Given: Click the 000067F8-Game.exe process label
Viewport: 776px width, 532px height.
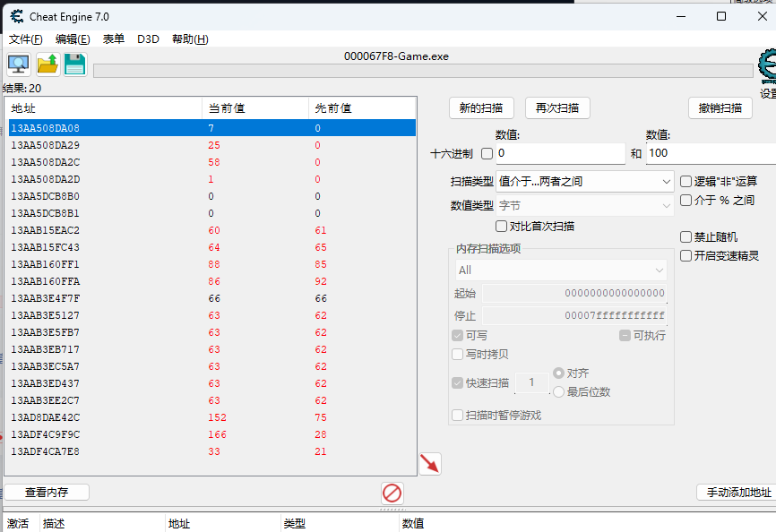Looking at the screenshot, I should (396, 56).
